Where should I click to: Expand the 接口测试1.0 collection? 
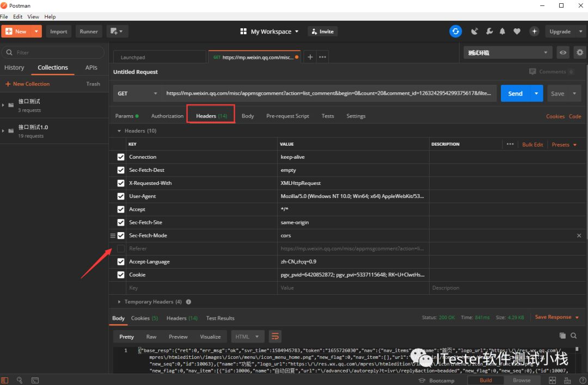coord(3,131)
